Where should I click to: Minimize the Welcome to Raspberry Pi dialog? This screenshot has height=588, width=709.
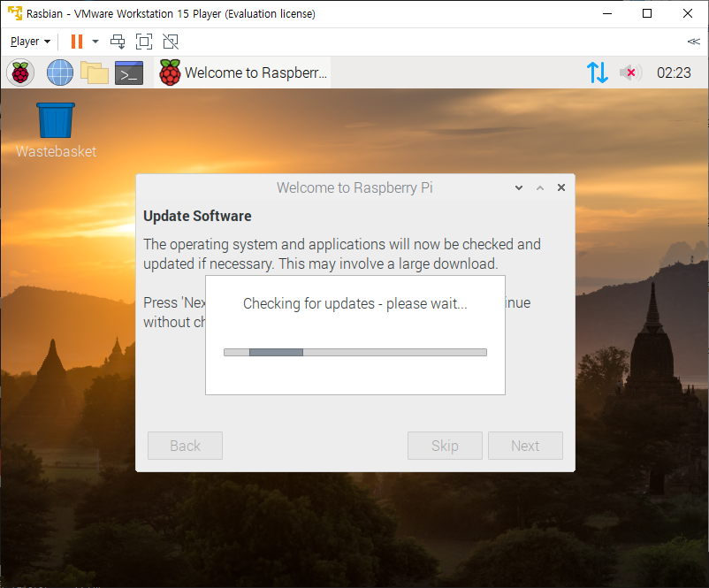(519, 187)
